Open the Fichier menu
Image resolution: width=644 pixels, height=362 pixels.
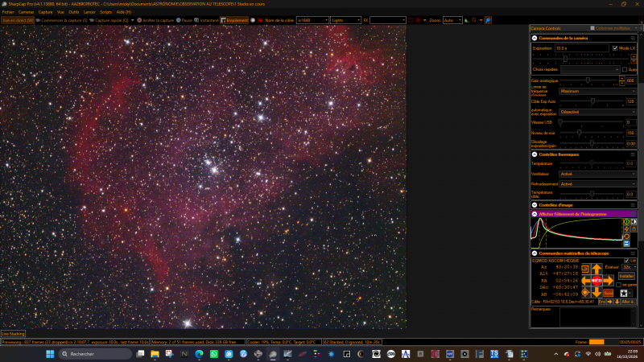pos(8,12)
